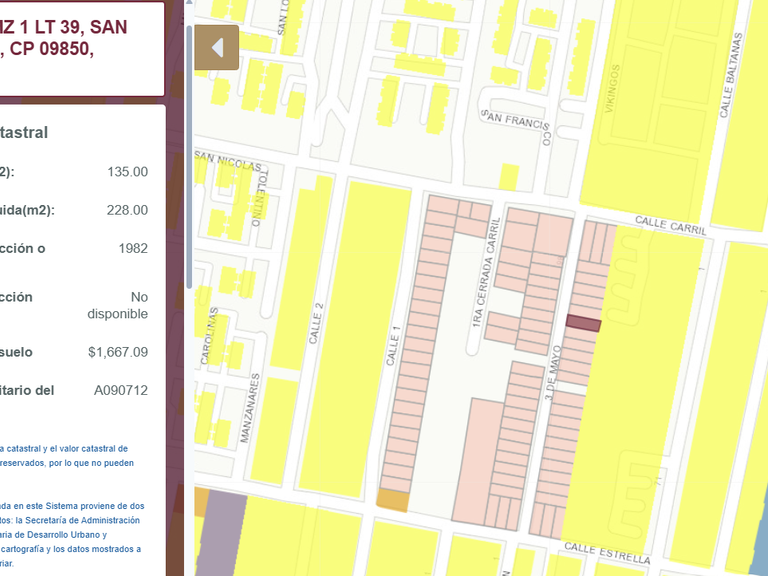
Task: Select the large yellow block between Calle 2 and Calle 1
Action: tap(354, 338)
